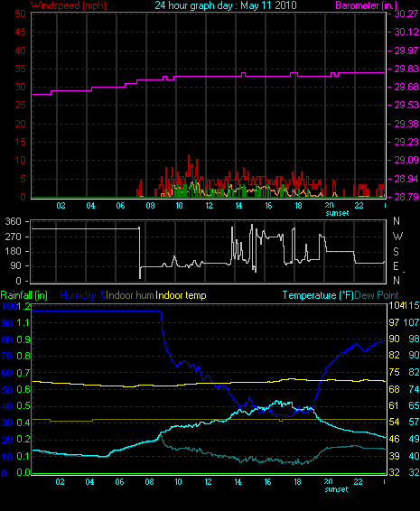The width and height of the screenshot is (420, 511).
Task: Click cyan temperature axis value 115
Action: (412, 305)
